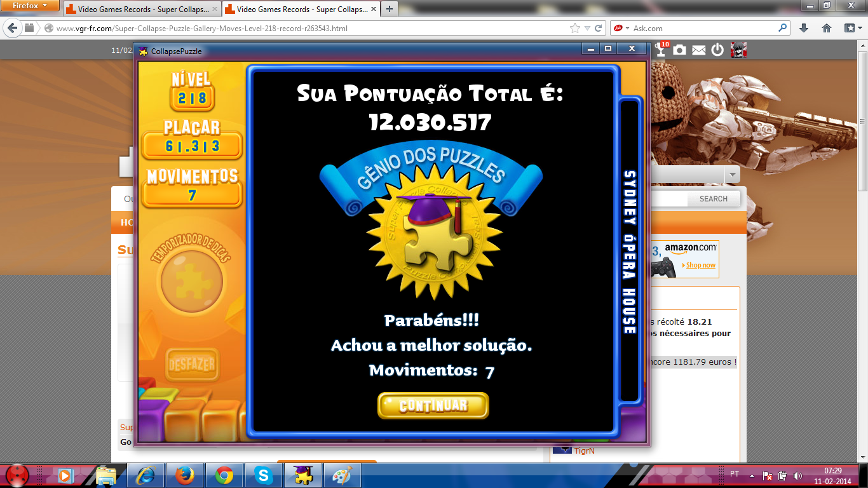The image size is (868, 488).
Task: Click the power logout icon
Action: (717, 50)
